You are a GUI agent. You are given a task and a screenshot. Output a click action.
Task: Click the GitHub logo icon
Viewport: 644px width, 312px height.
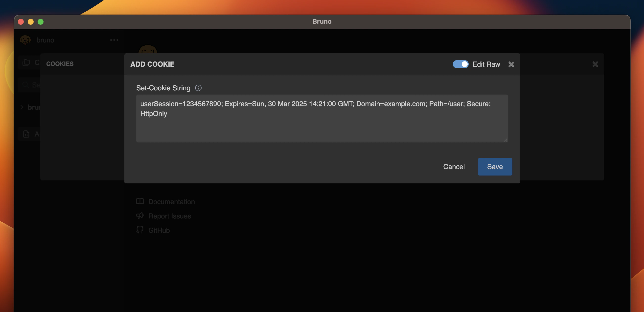(140, 230)
